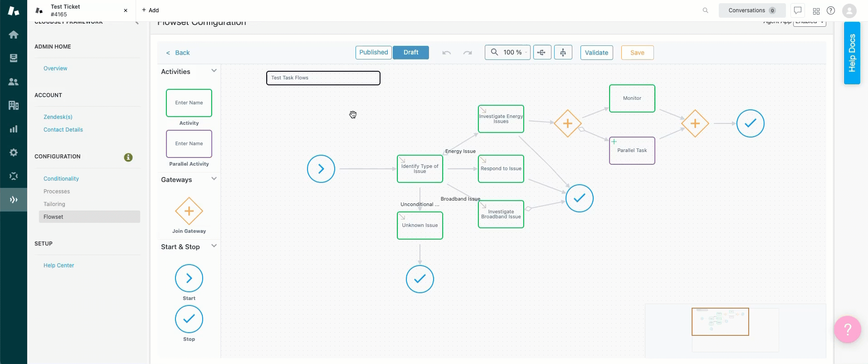This screenshot has width=868, height=364.
Task: Open the Cloudset app icon in sidebar
Action: click(x=14, y=200)
